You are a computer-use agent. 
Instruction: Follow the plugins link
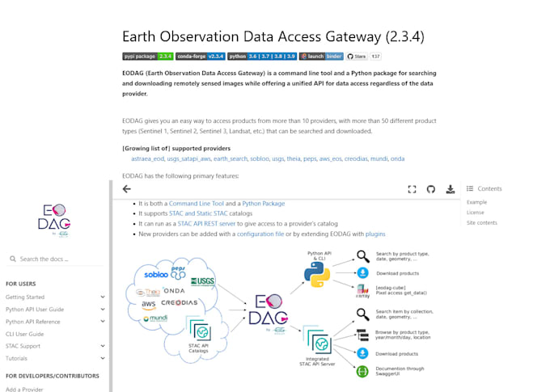[375, 234]
